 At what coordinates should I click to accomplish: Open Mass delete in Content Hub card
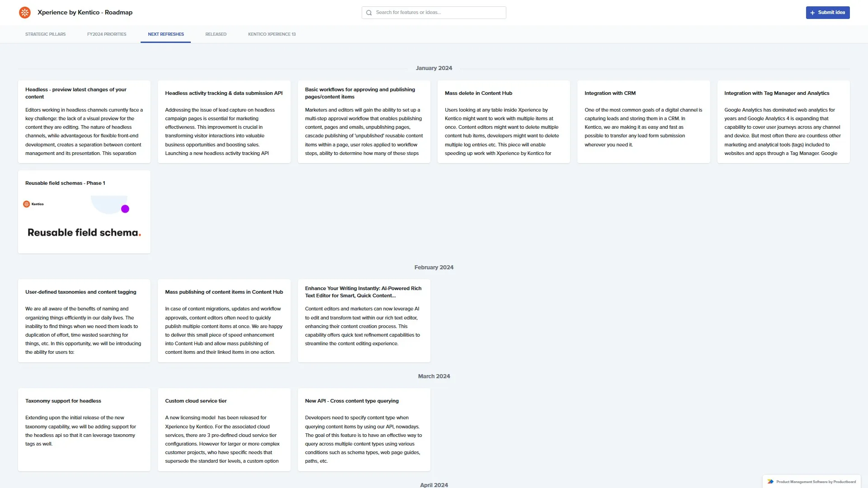504,122
